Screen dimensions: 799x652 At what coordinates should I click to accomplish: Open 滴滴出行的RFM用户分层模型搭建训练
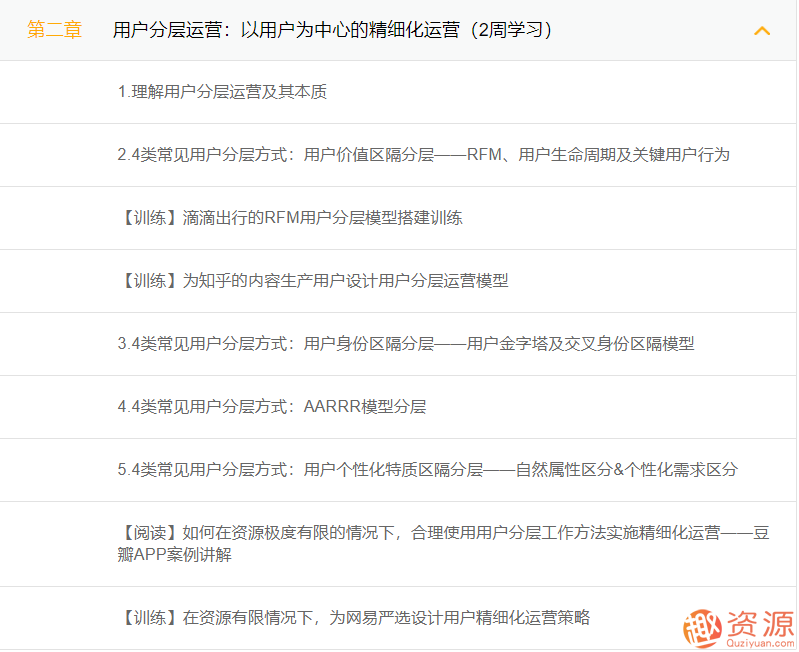coord(290,218)
